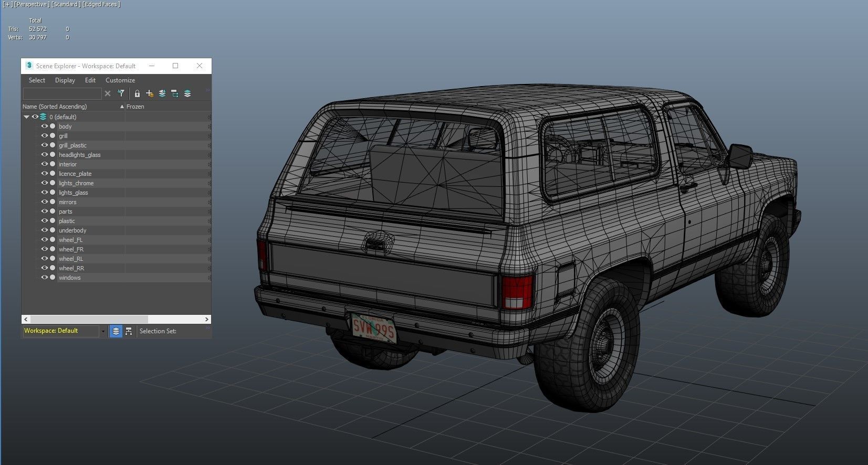Screen dimensions: 868x465
Task: Open the Display menu
Action: click(65, 80)
